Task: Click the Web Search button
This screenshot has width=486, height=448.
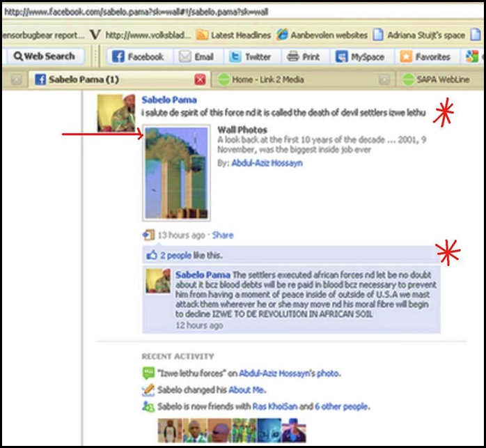Action: click(x=45, y=56)
